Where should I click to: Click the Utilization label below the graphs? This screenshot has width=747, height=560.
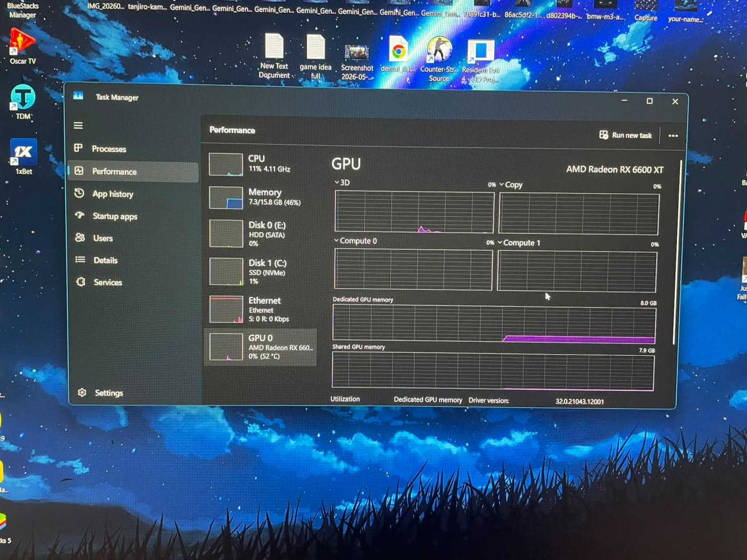pos(345,399)
